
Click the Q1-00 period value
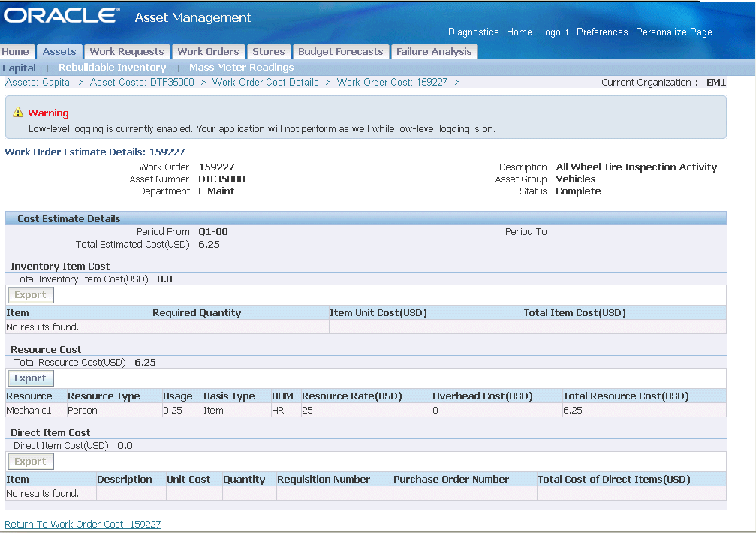pos(213,232)
